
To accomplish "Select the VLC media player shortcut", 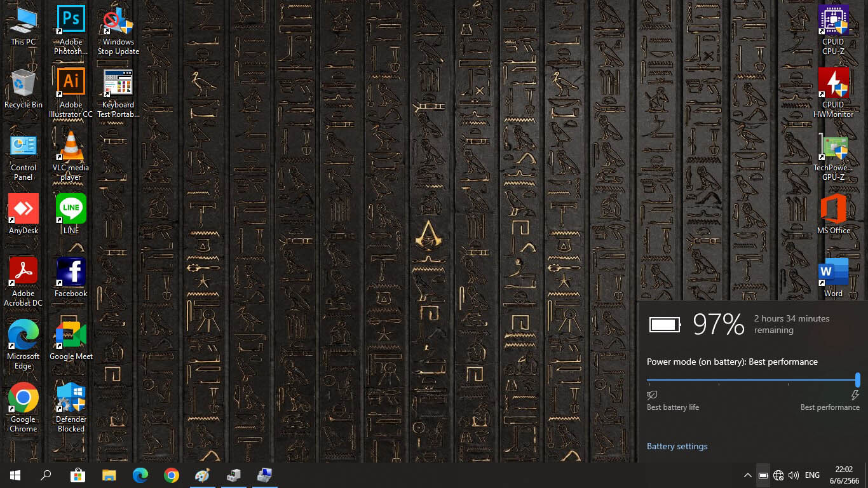I will click(71, 156).
